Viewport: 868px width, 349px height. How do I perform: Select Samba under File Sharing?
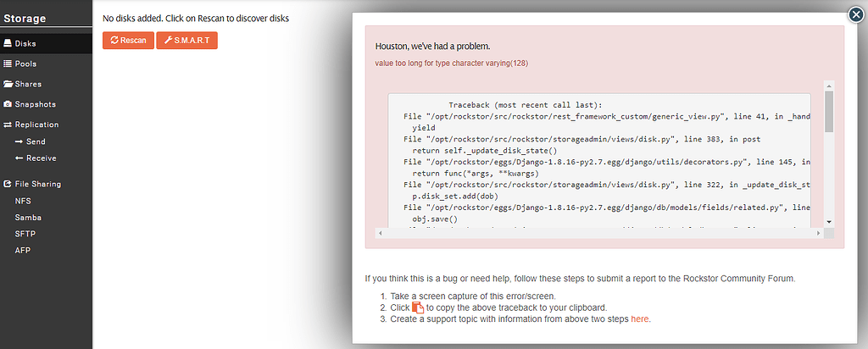[x=28, y=218]
